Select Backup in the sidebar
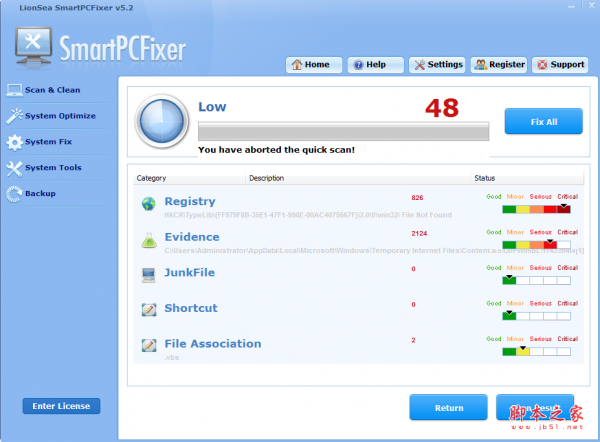This screenshot has width=600, height=442. (x=40, y=193)
